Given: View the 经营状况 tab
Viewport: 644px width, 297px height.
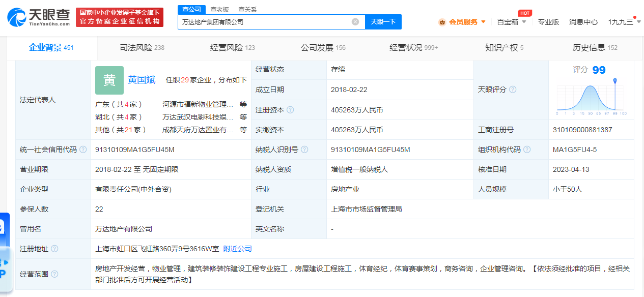Looking at the screenshot, I should (414, 48).
